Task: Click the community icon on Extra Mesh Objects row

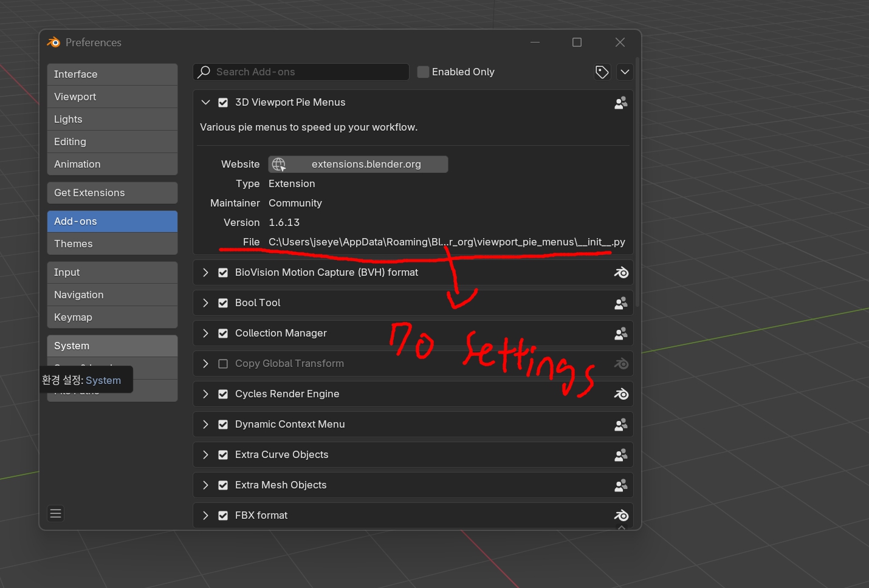Action: 620,485
